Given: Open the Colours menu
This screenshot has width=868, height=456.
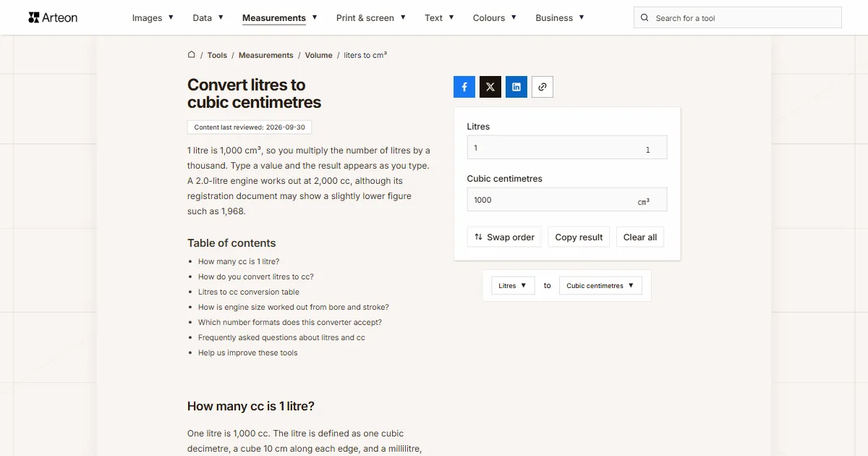Looking at the screenshot, I should coord(495,18).
